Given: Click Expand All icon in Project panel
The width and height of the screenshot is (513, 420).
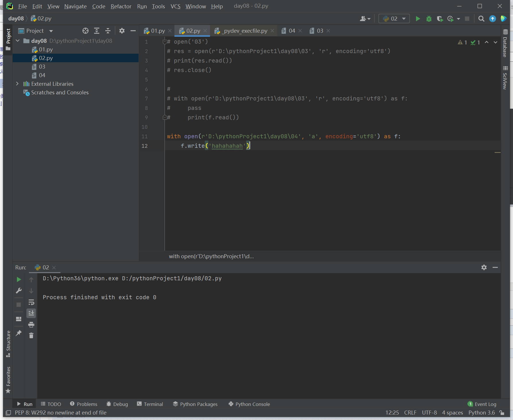Looking at the screenshot, I should tap(97, 31).
